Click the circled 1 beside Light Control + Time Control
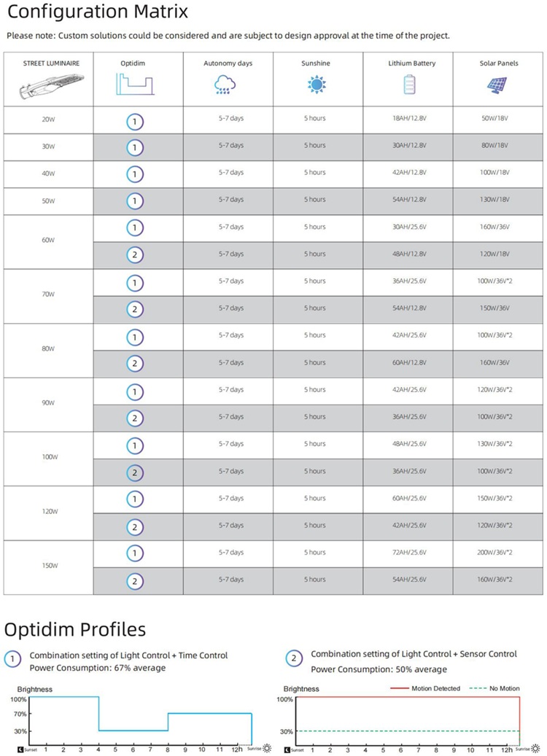 tap(13, 660)
